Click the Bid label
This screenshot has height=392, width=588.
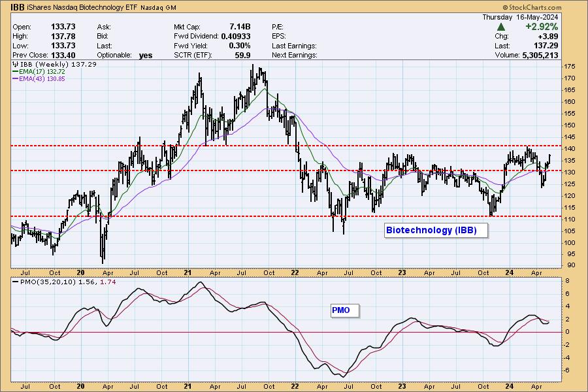pyautogui.click(x=103, y=37)
